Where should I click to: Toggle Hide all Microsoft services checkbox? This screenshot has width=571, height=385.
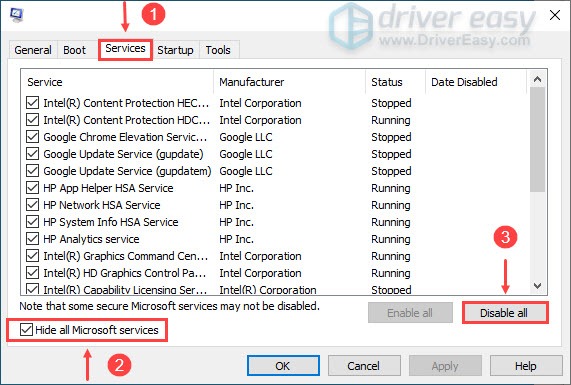coord(27,330)
